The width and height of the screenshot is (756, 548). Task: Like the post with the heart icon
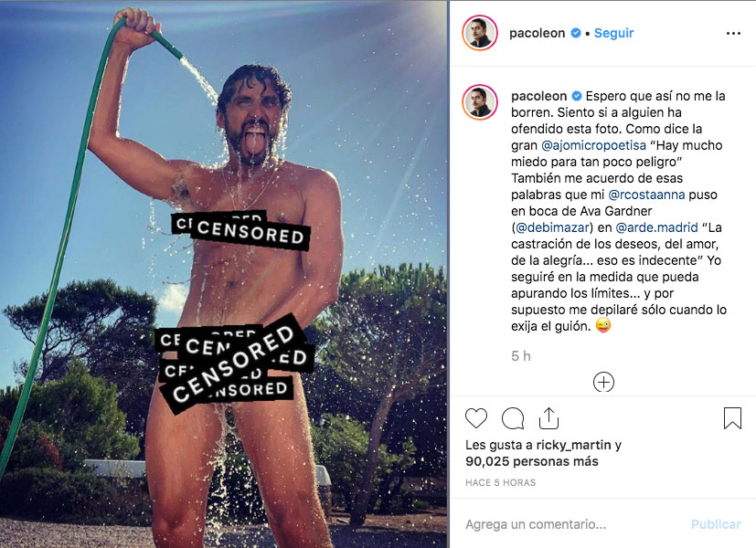476,418
